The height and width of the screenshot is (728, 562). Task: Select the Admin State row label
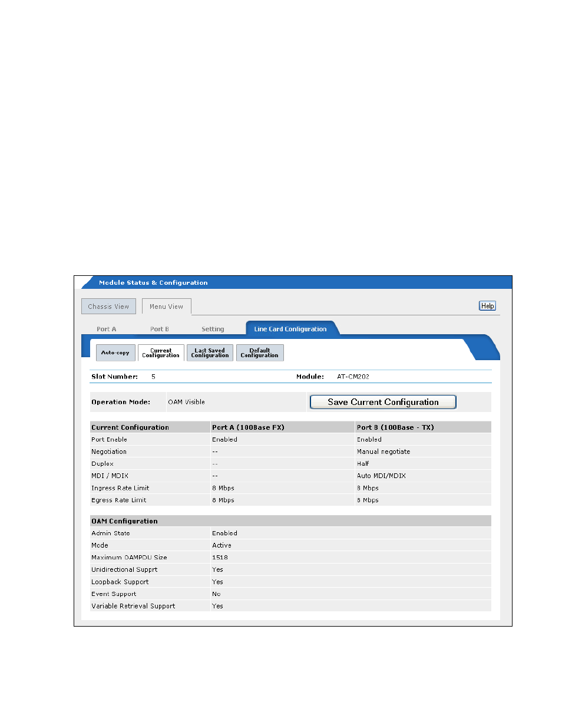coord(111,533)
